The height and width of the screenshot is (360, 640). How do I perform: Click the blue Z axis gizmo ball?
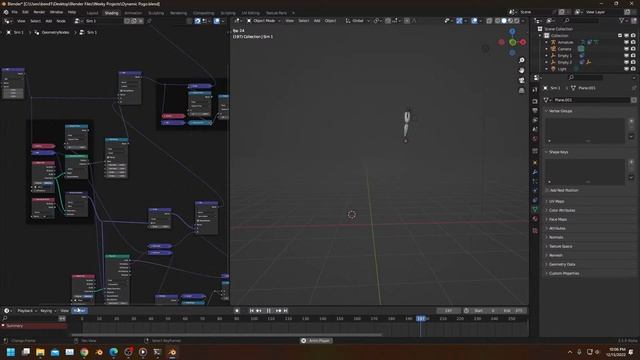(512, 32)
